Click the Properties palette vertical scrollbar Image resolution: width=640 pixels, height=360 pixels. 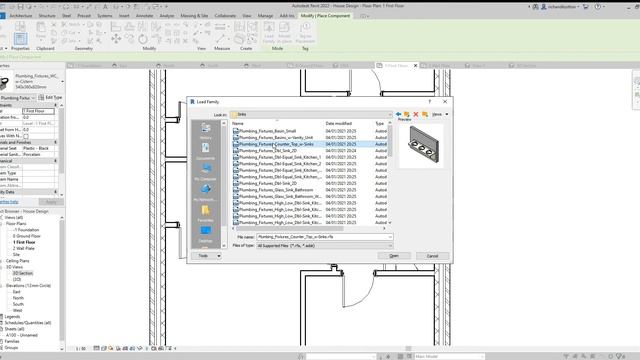pos(62,141)
